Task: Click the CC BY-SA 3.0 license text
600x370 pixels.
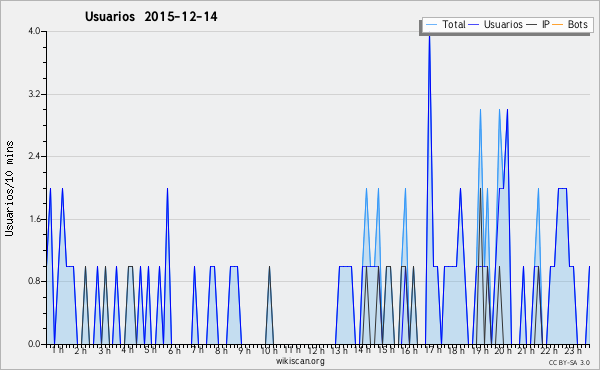Action: pyautogui.click(x=569, y=362)
